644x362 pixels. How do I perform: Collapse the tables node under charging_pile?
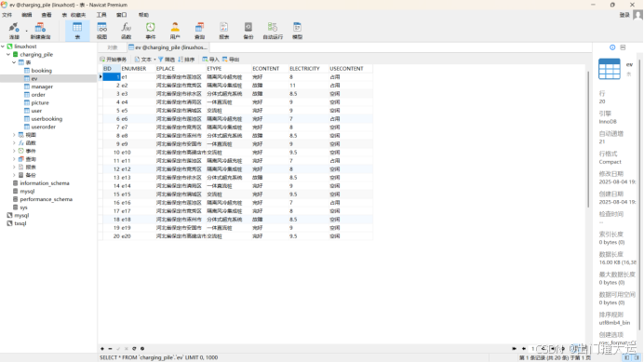pyautogui.click(x=14, y=62)
